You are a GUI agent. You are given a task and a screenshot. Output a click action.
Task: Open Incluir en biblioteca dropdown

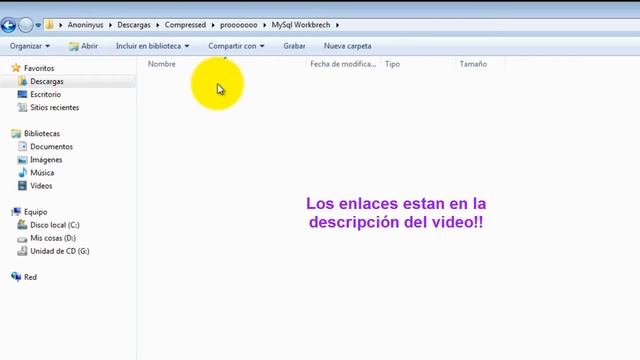152,46
